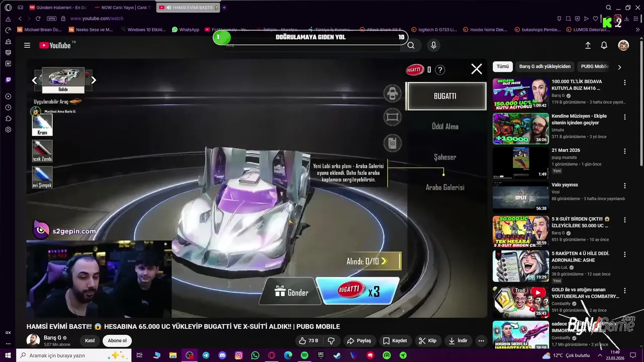The image size is (644, 362).
Task: Open the YouTube guide hamburger menu
Action: coord(27,45)
